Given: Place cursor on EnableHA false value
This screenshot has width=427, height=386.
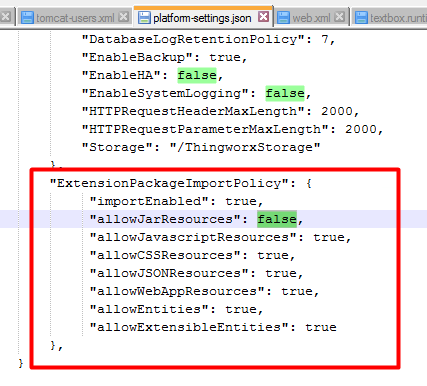Looking at the screenshot, I should [197, 75].
